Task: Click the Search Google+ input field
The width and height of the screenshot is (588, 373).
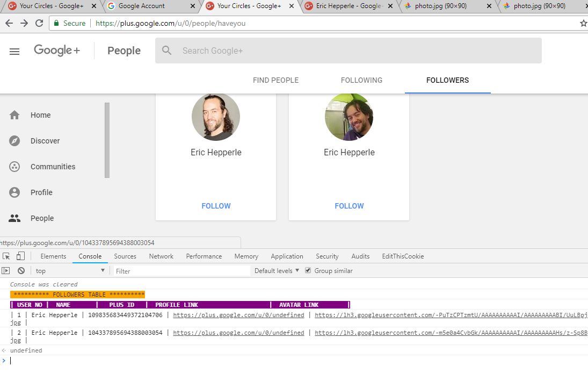Action: 349,51
